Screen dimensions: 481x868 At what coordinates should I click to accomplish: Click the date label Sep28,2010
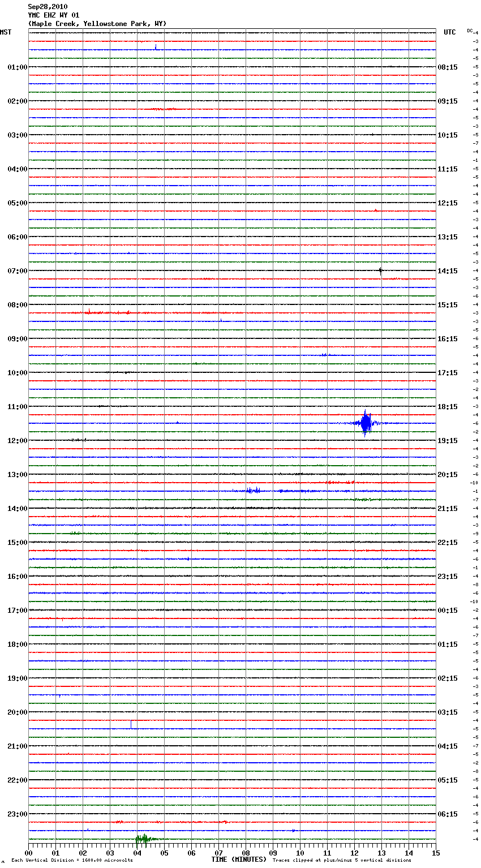(x=48, y=7)
